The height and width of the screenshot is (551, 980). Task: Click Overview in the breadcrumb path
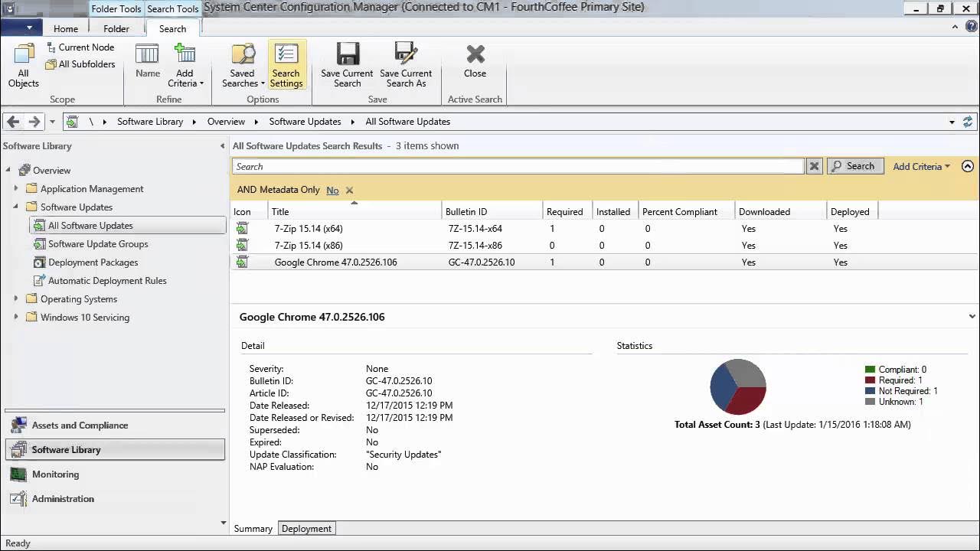click(x=226, y=122)
